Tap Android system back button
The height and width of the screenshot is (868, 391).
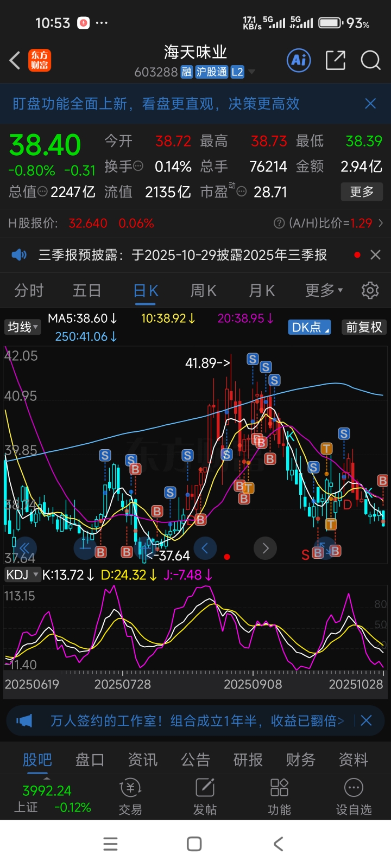pyautogui.click(x=279, y=844)
